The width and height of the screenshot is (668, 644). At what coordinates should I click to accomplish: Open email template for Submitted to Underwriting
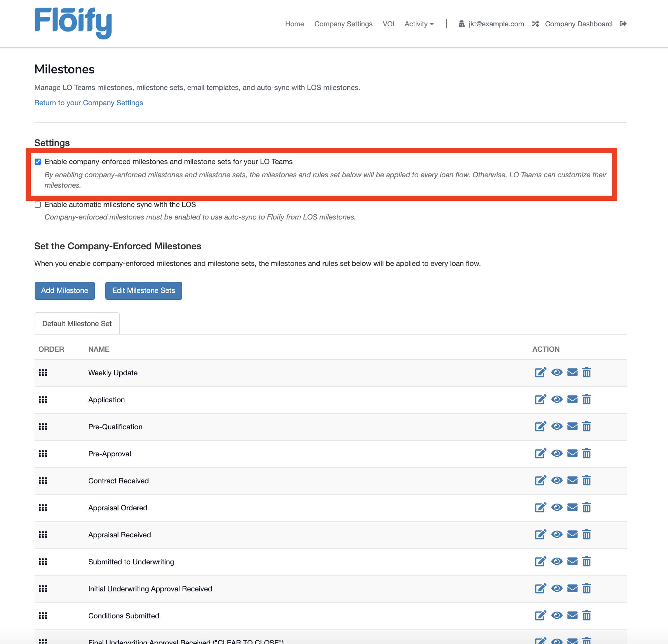(572, 562)
